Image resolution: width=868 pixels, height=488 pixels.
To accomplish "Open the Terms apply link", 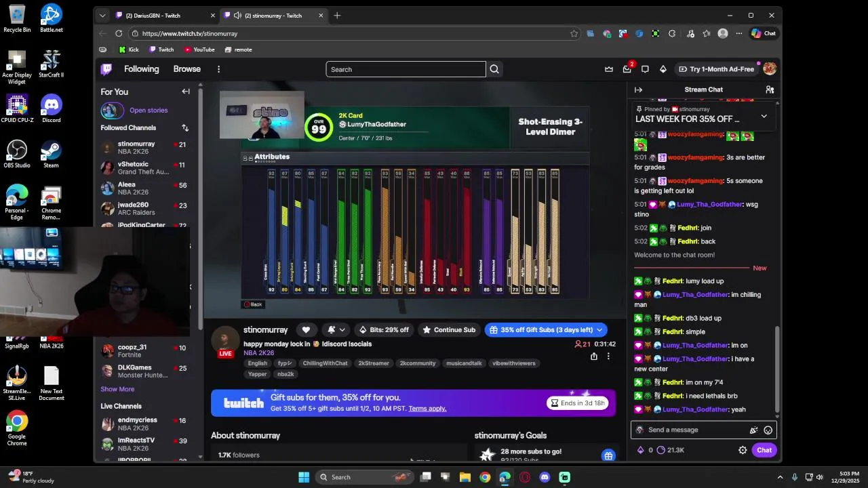I will click(427, 409).
